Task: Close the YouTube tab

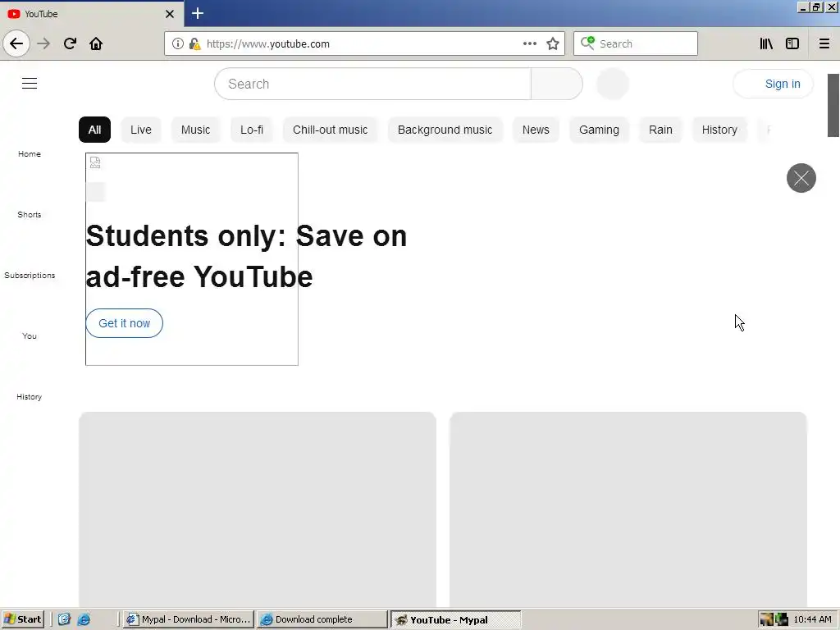Action: [x=169, y=14]
